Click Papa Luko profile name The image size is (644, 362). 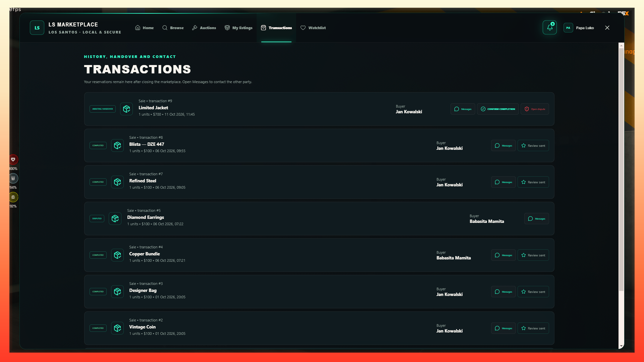585,28
